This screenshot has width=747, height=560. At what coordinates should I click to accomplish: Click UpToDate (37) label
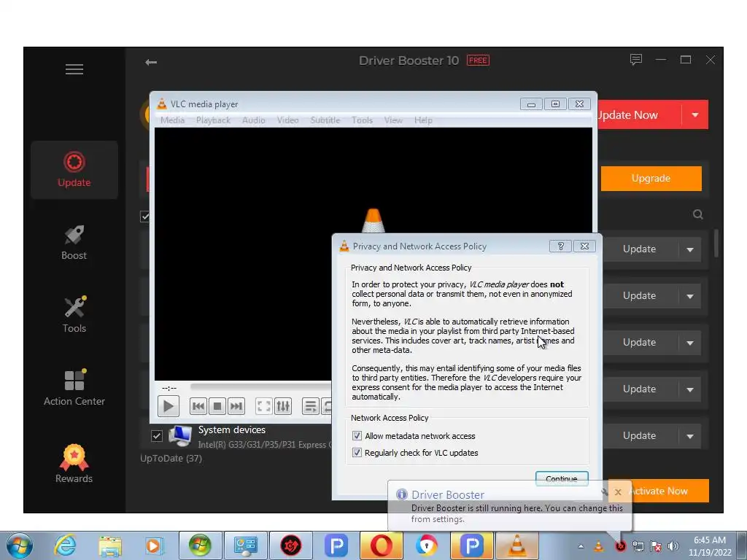click(x=171, y=458)
